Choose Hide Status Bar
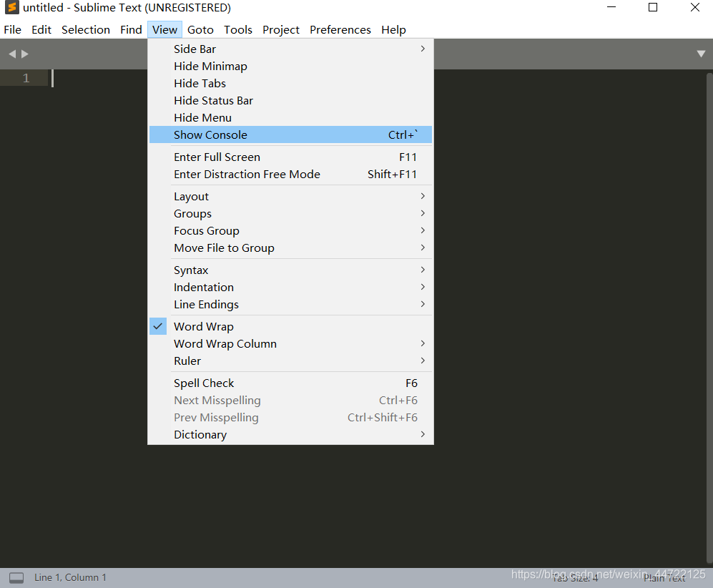 pos(290,100)
